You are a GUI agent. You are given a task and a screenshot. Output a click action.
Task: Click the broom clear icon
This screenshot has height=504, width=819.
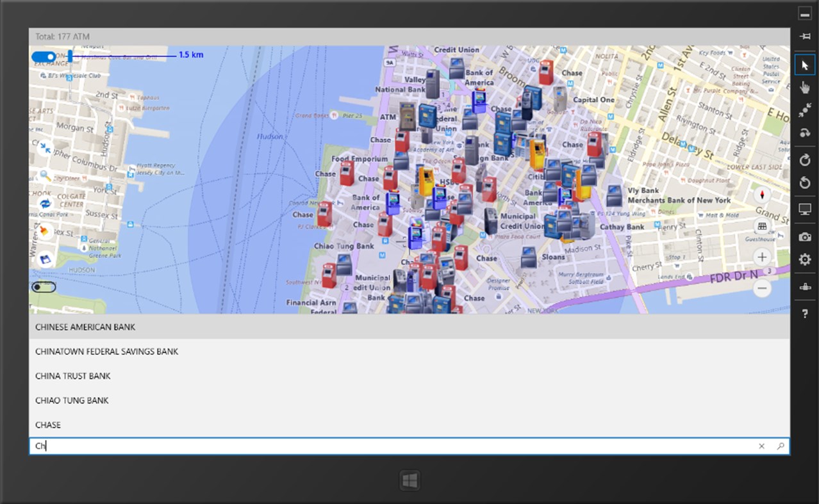pos(45,231)
